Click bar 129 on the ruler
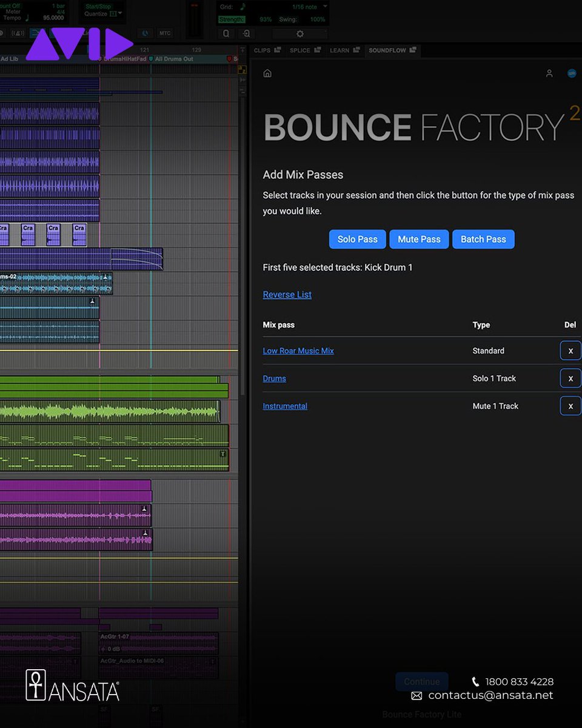Screen dimensions: 582x728 pos(196,50)
